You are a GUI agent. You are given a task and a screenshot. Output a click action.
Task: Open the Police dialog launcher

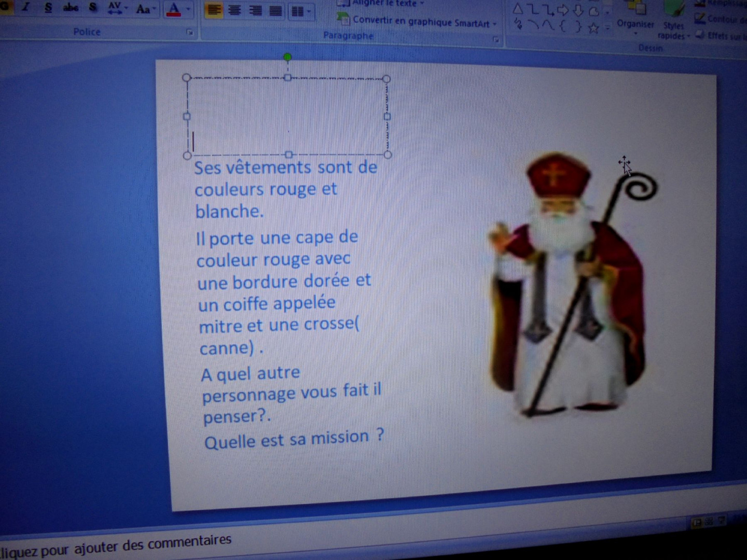(x=190, y=32)
